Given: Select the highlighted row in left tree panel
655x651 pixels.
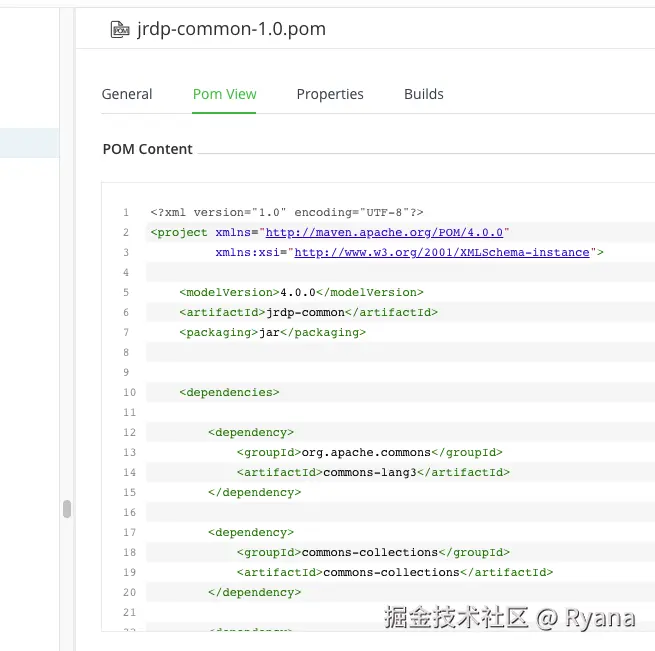Looking at the screenshot, I should tap(29, 143).
